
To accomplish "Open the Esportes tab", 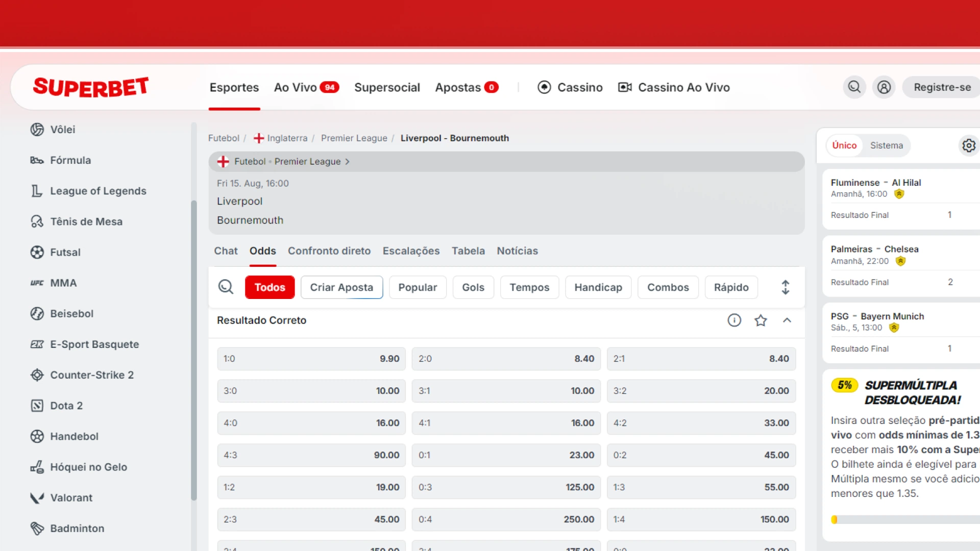I will point(234,87).
